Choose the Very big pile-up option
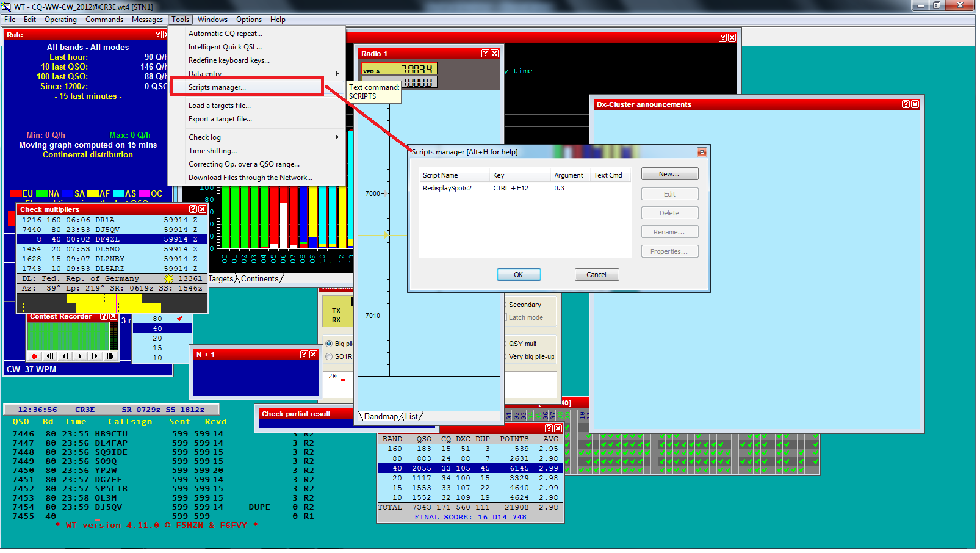Screen dimensions: 980x553 (530, 357)
